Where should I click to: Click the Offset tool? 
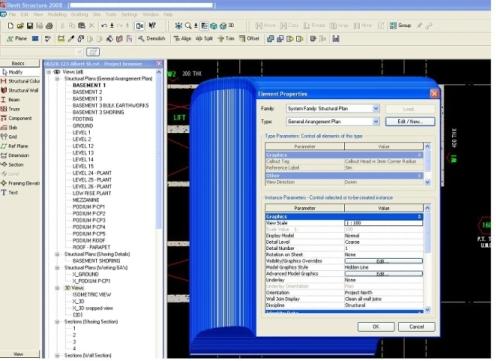(x=249, y=39)
